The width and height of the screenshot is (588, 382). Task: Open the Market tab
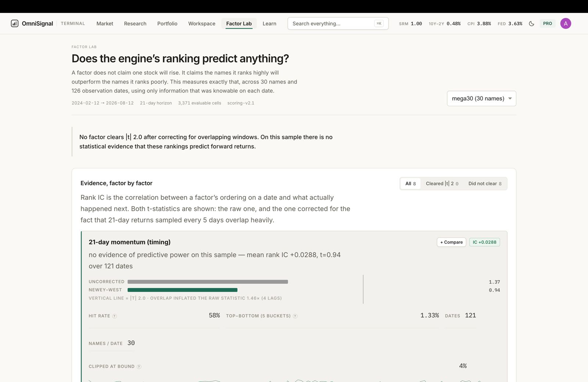(105, 24)
